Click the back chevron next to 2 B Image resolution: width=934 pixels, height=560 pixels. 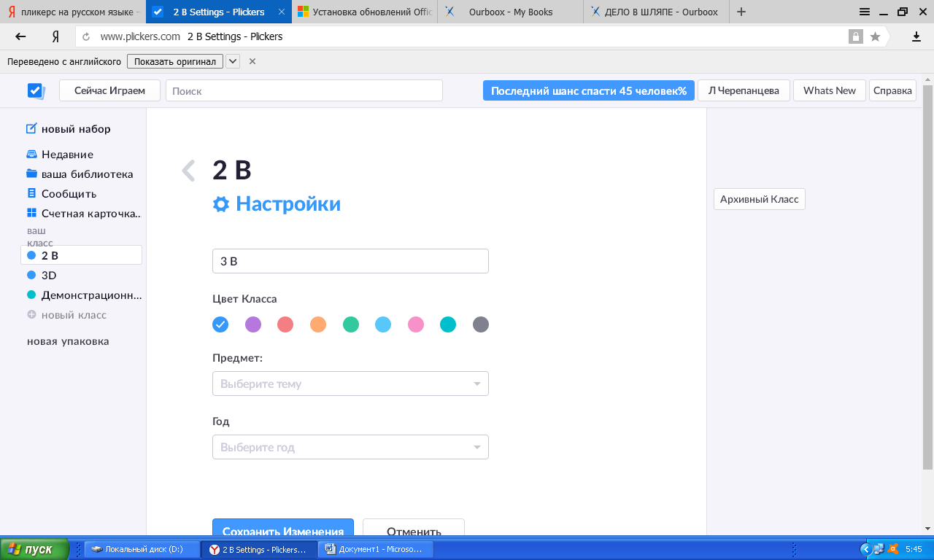[x=188, y=171]
